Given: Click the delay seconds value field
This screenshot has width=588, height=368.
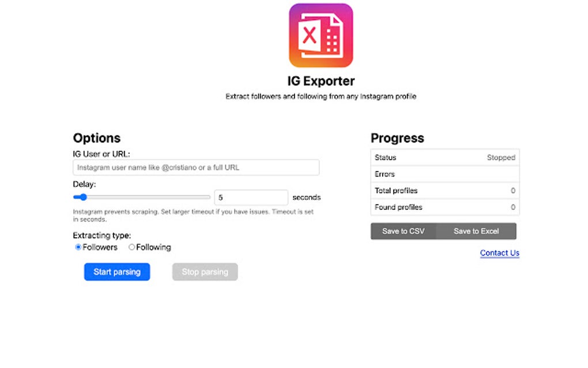Looking at the screenshot, I should pyautogui.click(x=251, y=197).
